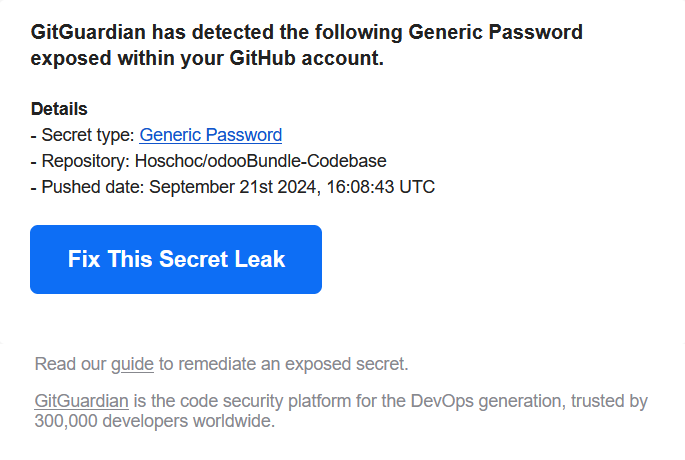
Task: Click 'exposed within your GitHub account' line
Action: (207, 58)
